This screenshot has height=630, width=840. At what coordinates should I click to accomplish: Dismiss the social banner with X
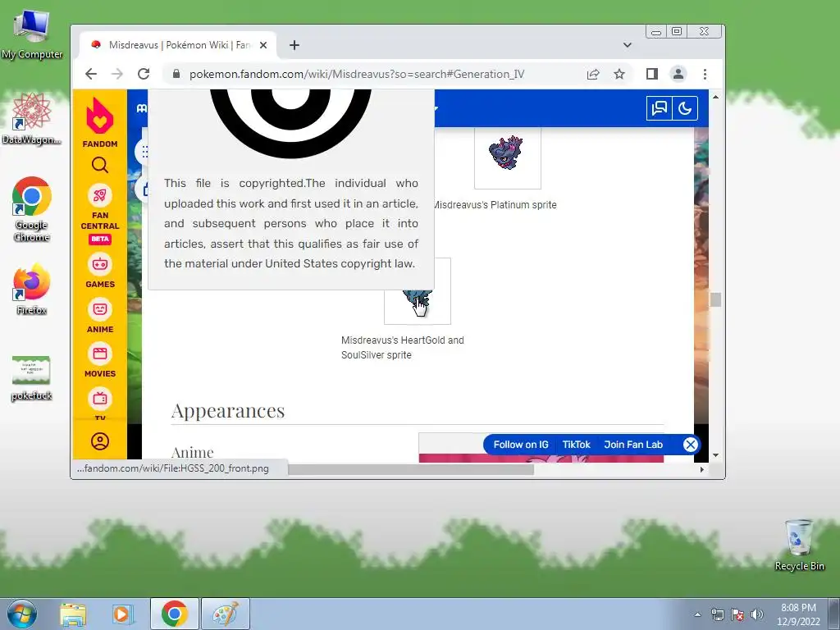pos(691,445)
